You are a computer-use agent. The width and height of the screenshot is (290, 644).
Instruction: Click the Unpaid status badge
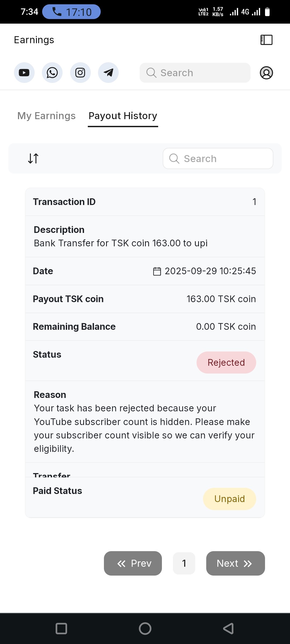(x=229, y=499)
